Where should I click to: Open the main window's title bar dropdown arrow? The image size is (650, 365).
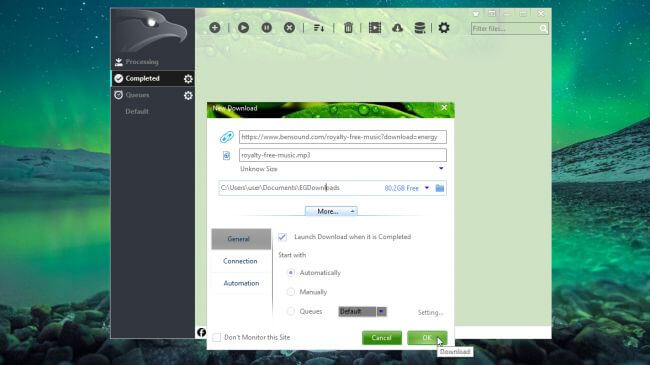476,14
